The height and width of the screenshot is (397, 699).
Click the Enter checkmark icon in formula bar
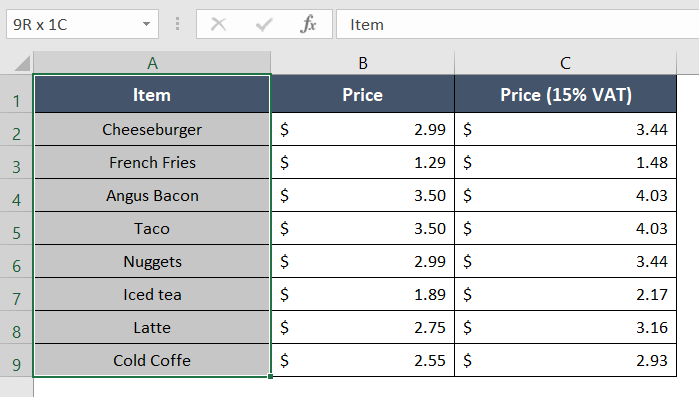[264, 24]
